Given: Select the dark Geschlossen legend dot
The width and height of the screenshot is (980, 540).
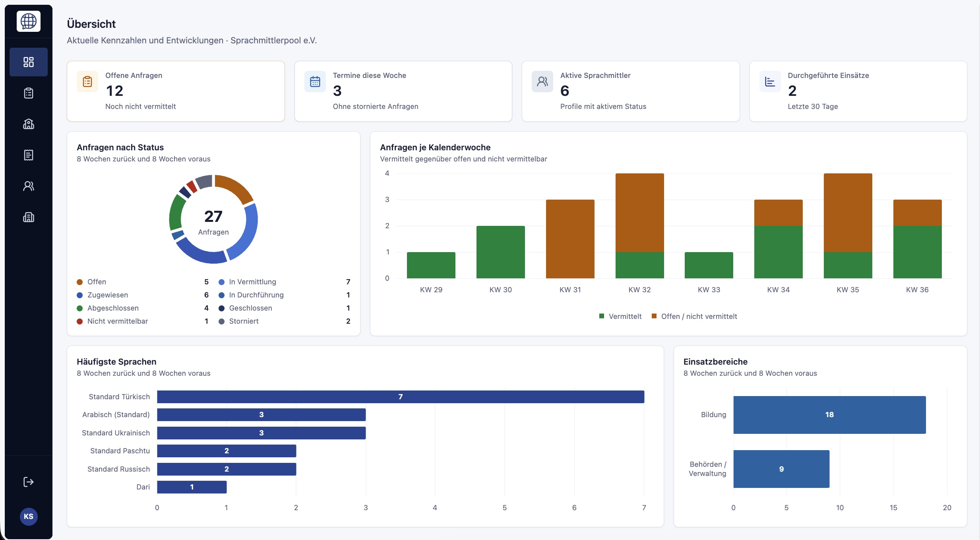Looking at the screenshot, I should [x=222, y=308].
